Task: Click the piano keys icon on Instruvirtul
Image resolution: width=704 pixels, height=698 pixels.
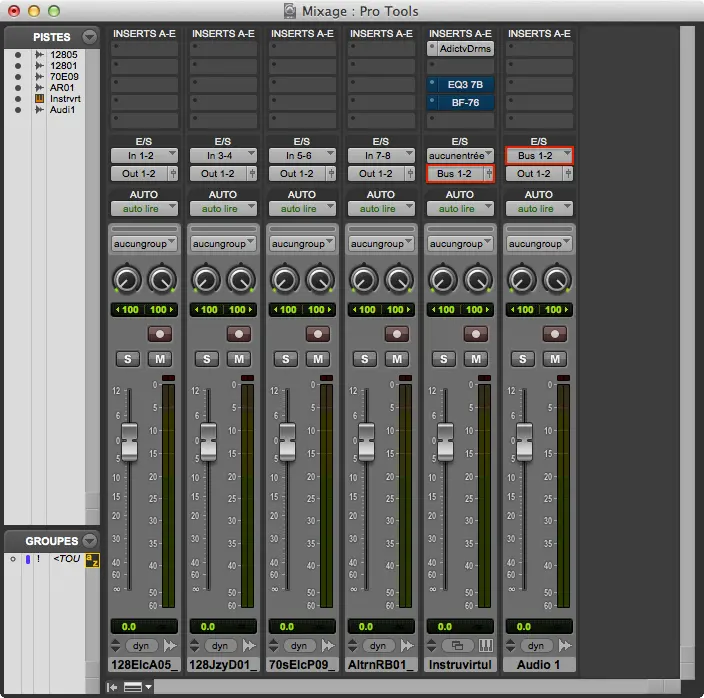Action: click(x=486, y=646)
